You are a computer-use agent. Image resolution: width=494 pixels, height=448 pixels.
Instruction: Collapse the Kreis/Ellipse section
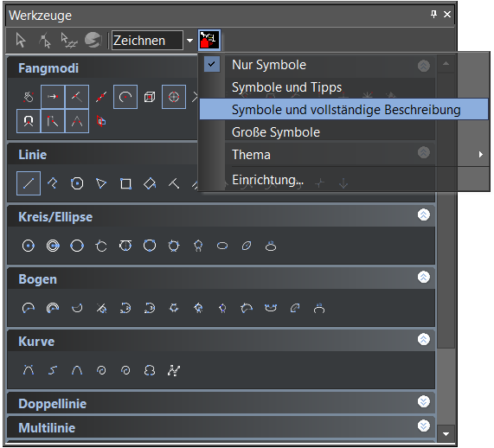423,214
